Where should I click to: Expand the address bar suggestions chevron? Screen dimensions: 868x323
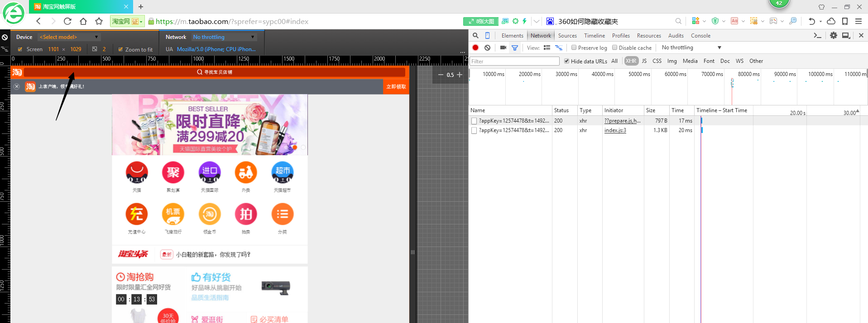pyautogui.click(x=537, y=21)
